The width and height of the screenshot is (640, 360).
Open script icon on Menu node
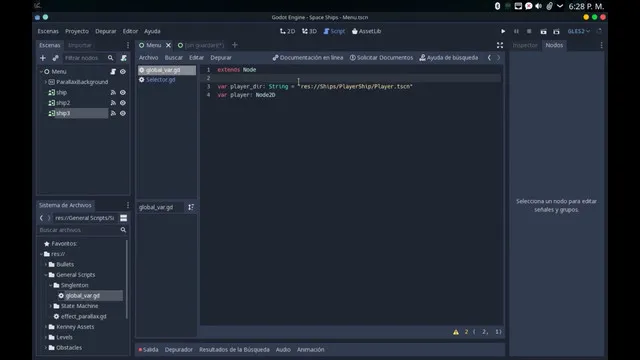click(x=113, y=71)
